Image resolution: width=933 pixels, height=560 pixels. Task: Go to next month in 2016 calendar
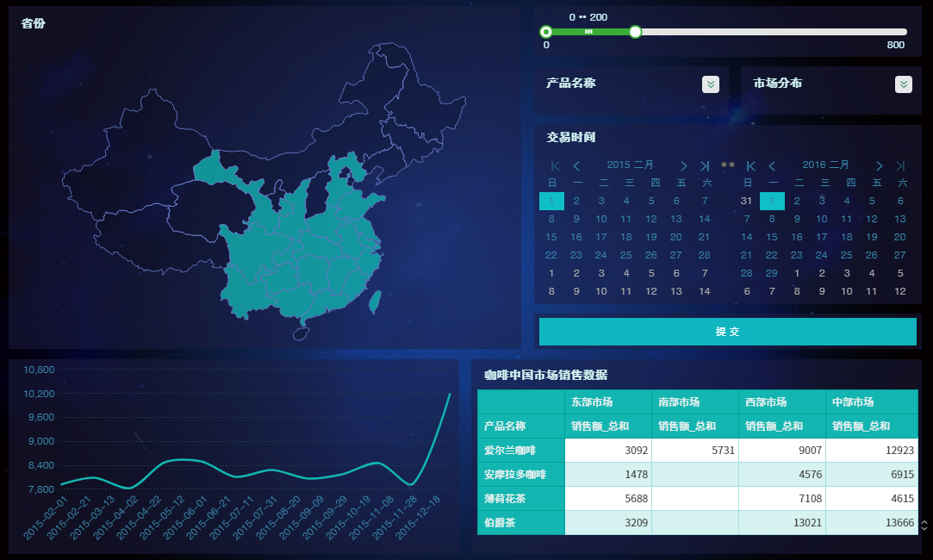tap(879, 165)
